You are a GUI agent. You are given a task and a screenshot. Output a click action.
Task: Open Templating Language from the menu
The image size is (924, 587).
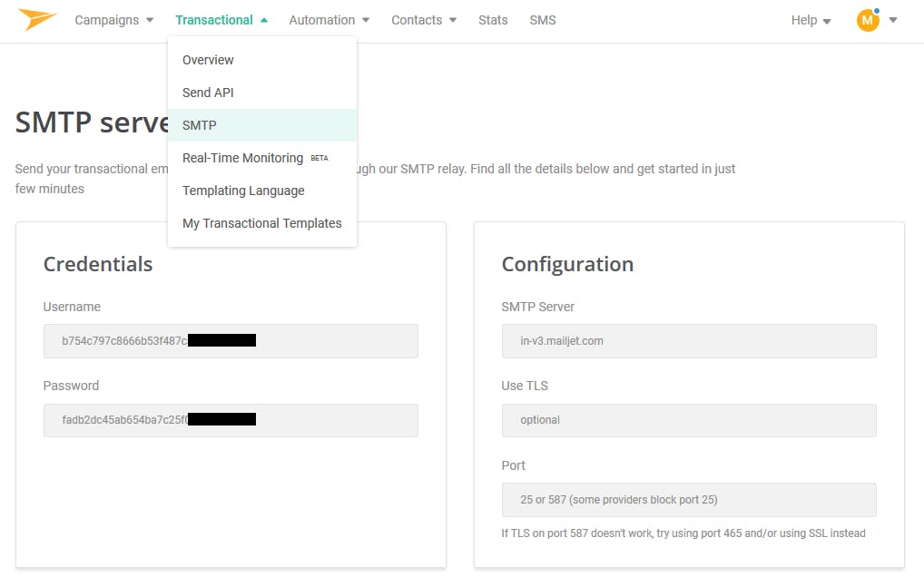243,191
